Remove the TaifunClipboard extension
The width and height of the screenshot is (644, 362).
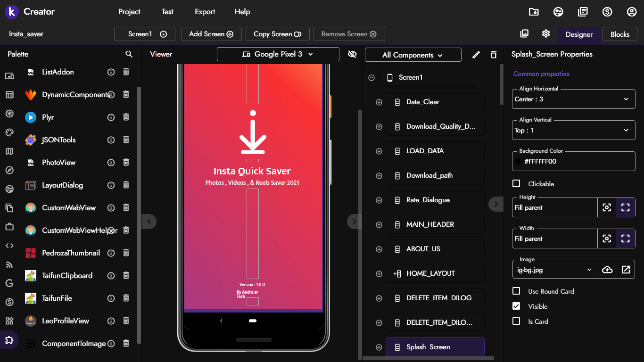(126, 276)
